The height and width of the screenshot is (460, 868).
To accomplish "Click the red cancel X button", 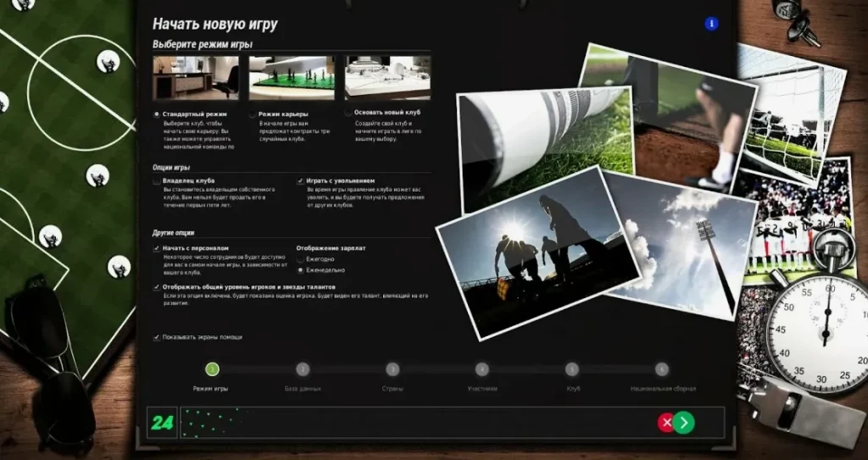I will pos(666,423).
